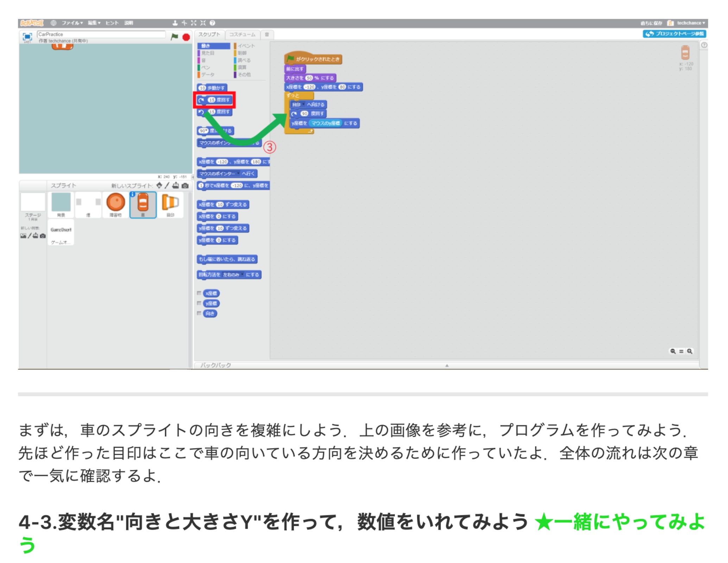Open the ファイル menu
The width and height of the screenshot is (728, 563).
pos(72,23)
